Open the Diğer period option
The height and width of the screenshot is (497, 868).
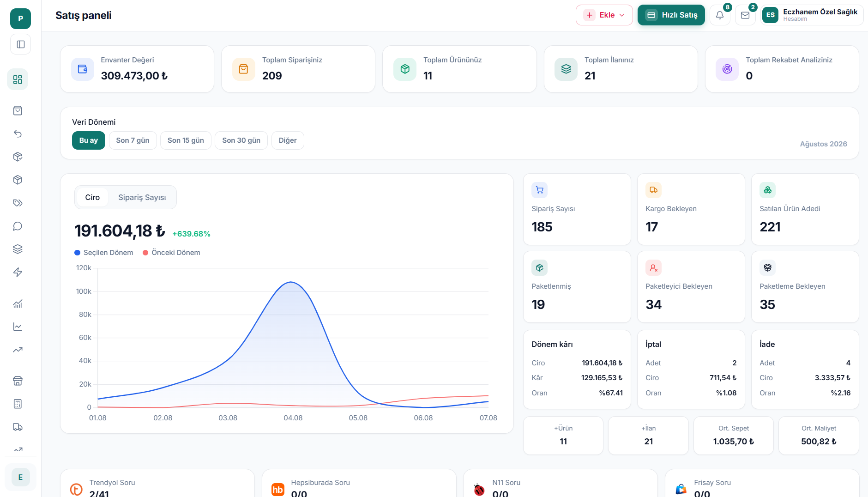click(288, 140)
